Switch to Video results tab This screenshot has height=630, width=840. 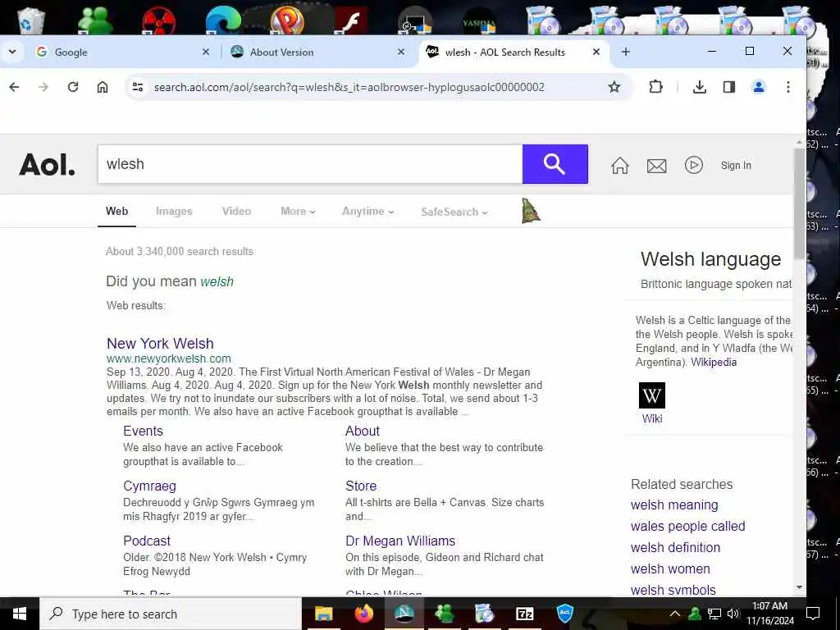pyautogui.click(x=236, y=211)
